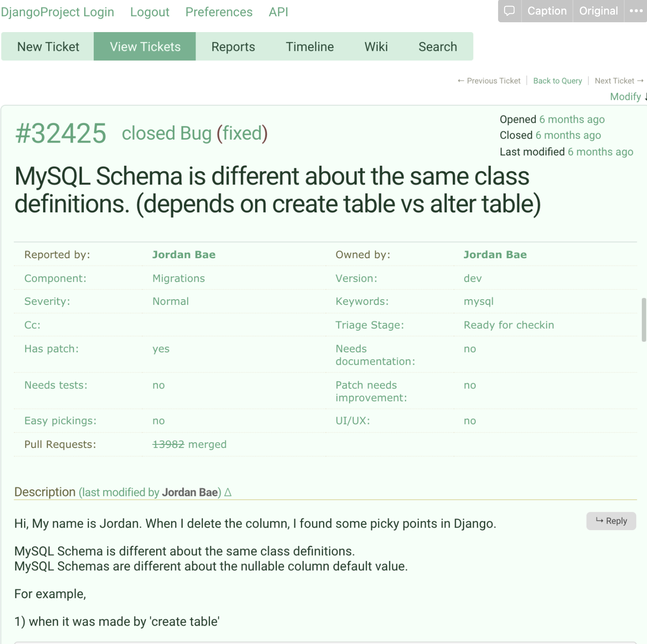This screenshot has height=644, width=647.
Task: Go to Next Ticket
Action: (619, 80)
